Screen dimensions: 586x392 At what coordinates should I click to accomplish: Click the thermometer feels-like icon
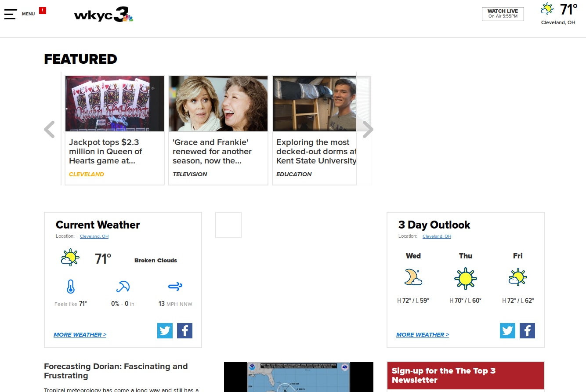coord(70,287)
